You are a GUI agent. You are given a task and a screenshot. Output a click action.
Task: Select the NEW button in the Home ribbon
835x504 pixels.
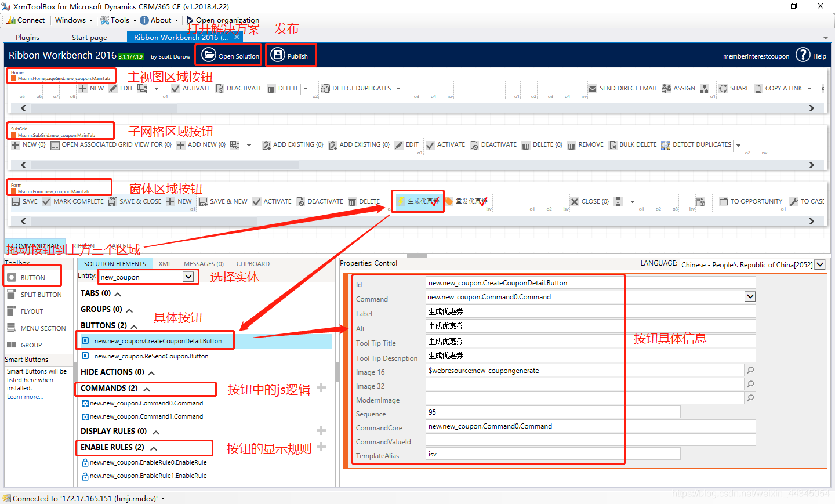pyautogui.click(x=91, y=89)
